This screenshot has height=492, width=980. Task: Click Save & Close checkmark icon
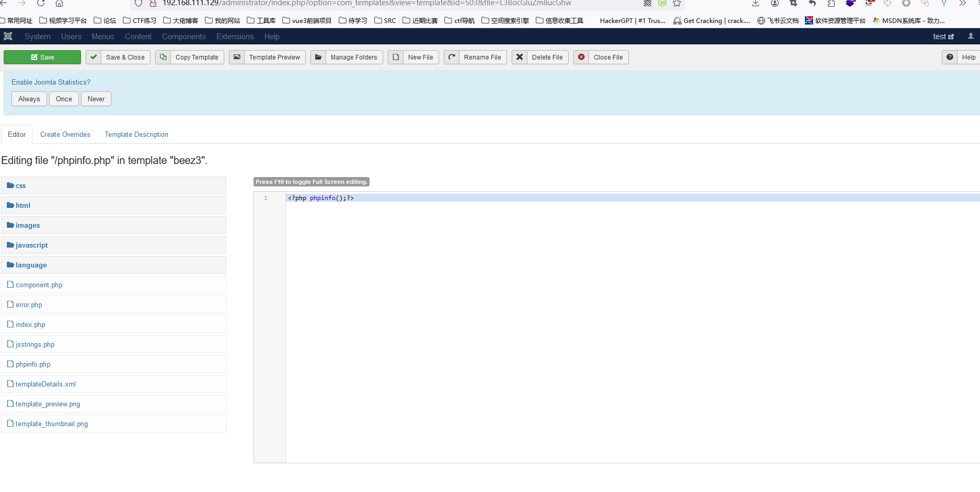pos(94,57)
